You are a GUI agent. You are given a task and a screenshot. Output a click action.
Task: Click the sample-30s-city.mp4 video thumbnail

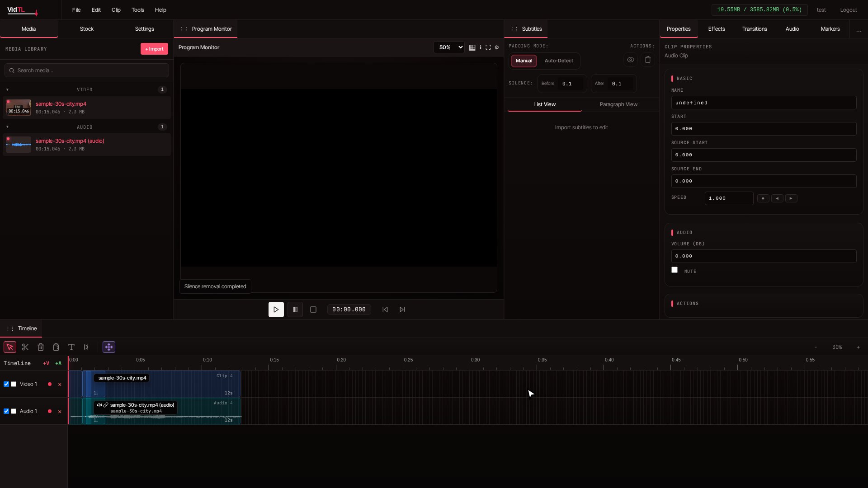19,108
